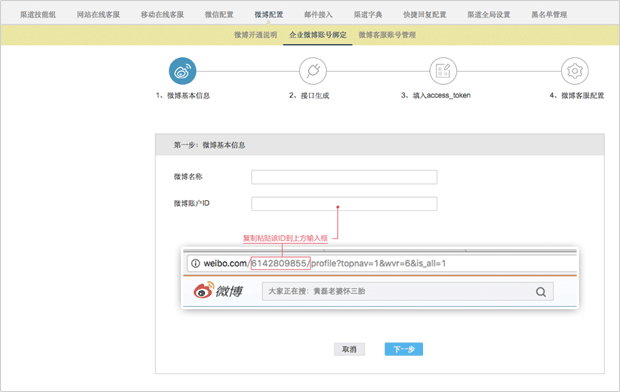Switch to 移动在线客服 tab
The height and width of the screenshot is (392, 620).
click(162, 15)
